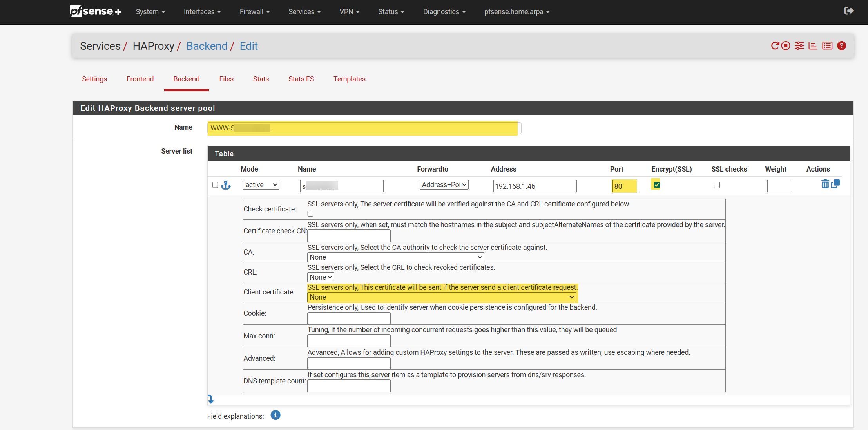Switch to the Settings tab
Screen dimensions: 868x430
pyautogui.click(x=94, y=79)
